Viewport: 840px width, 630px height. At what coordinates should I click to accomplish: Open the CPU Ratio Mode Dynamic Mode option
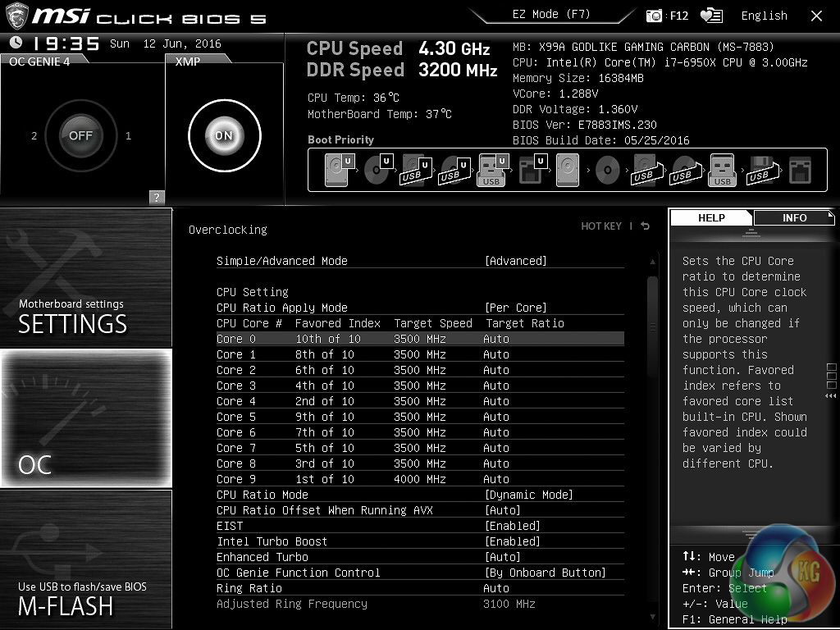[528, 495]
